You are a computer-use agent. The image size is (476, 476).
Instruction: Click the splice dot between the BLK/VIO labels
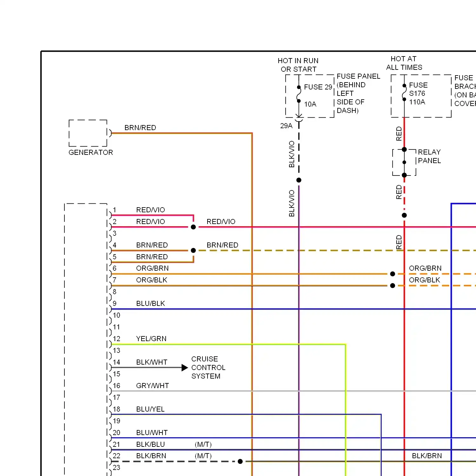299,180
